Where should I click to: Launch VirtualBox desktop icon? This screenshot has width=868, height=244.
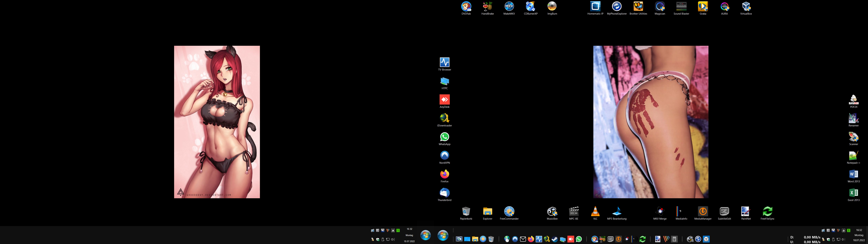[746, 8]
